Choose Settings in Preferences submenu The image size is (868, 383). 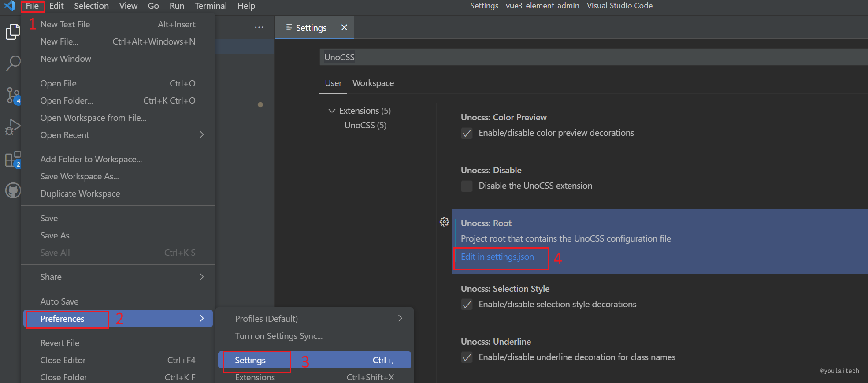coord(315,360)
